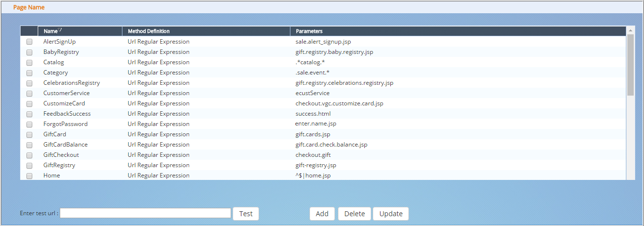Select the BabyRegistry name cell
The image size is (644, 226).
pos(61,52)
